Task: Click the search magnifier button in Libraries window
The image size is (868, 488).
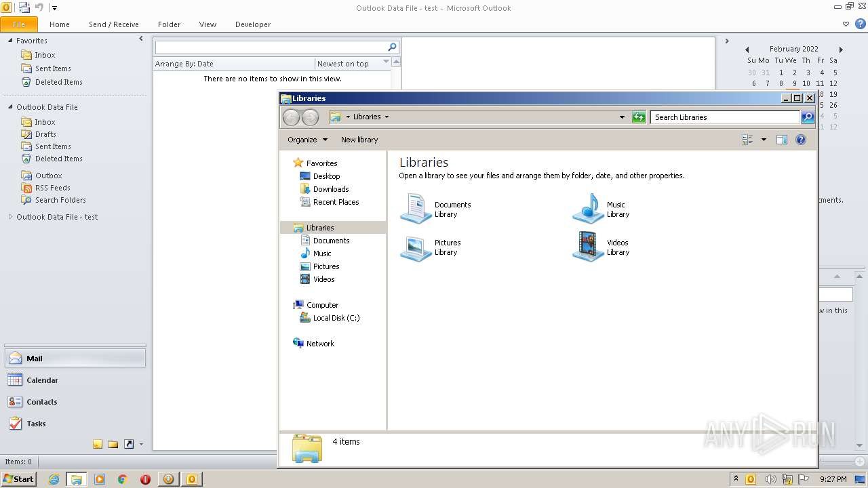Action: 808,117
